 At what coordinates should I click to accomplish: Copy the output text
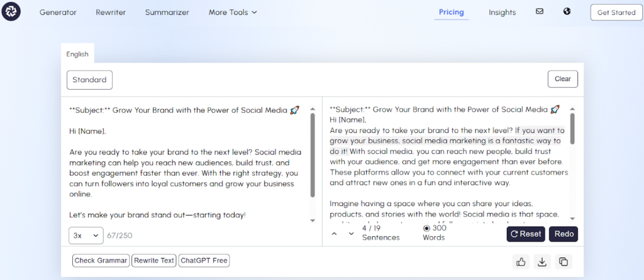coord(563,262)
